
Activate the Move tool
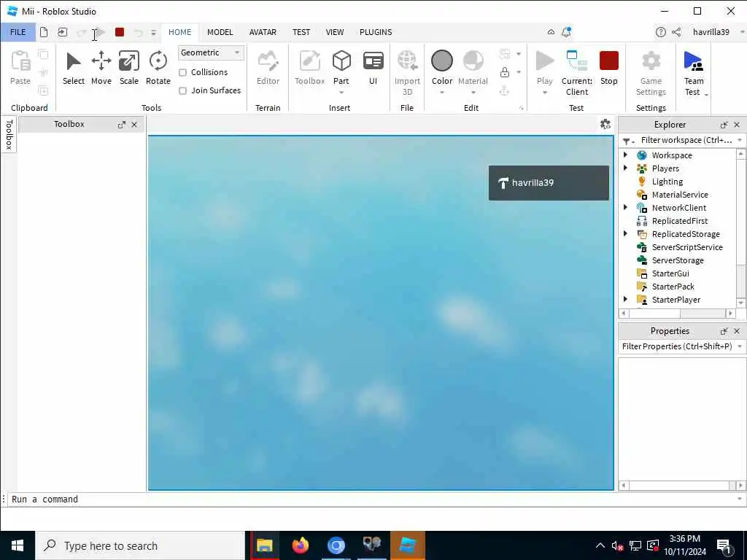[101, 68]
